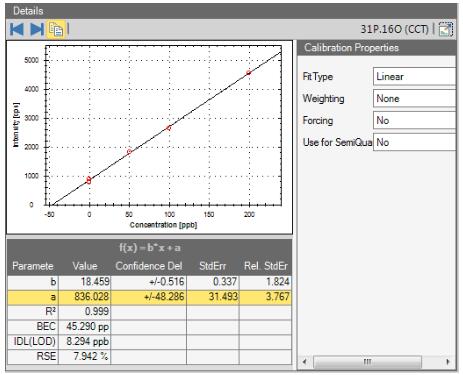463x375 pixels.
Task: Click the highlighted copy-to-clipboard icon
Action: coord(56,29)
